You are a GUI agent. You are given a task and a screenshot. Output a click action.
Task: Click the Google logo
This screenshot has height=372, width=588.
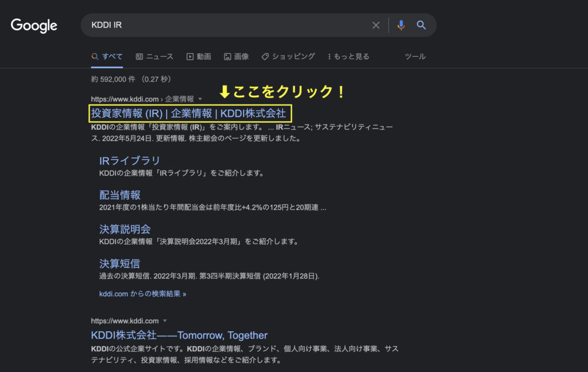(x=34, y=25)
